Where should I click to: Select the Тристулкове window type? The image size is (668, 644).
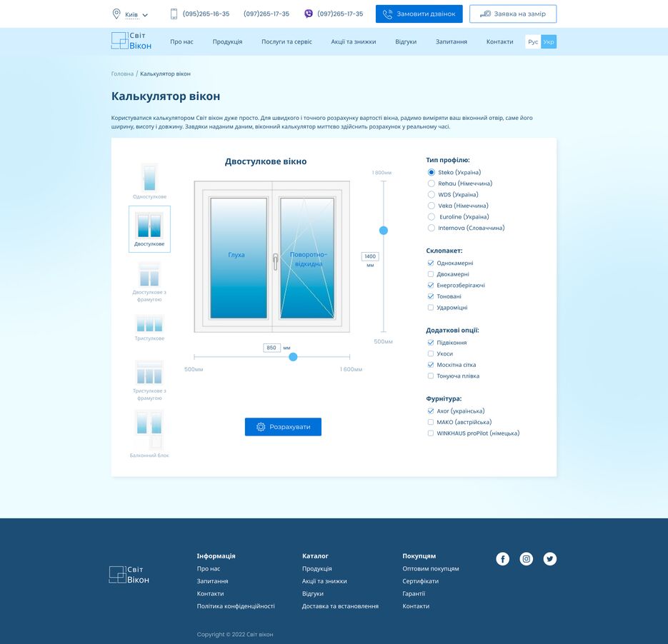click(x=149, y=328)
